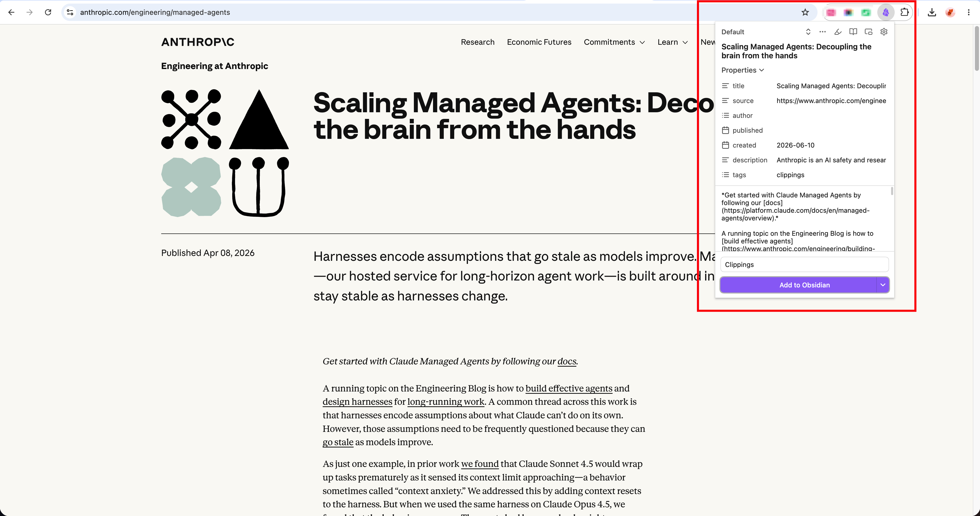Open the profile avatar menu
This screenshot has width=980, height=516.
(950, 12)
